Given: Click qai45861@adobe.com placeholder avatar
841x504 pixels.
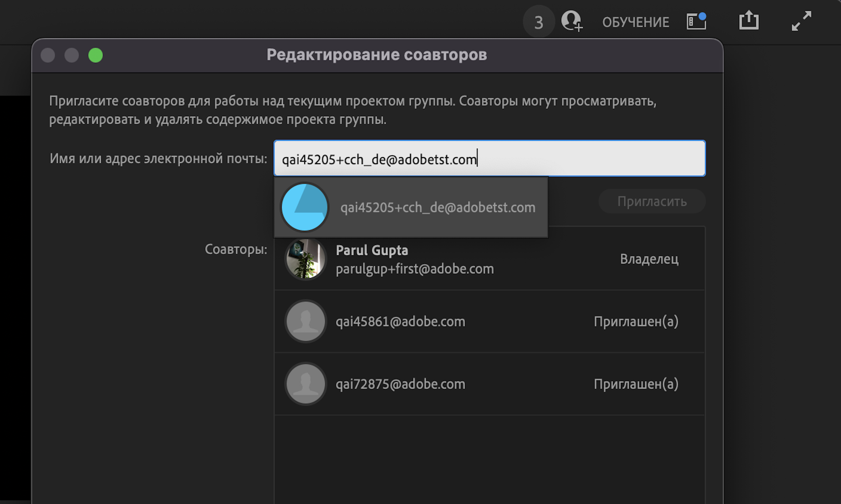Looking at the screenshot, I should pos(305,321).
